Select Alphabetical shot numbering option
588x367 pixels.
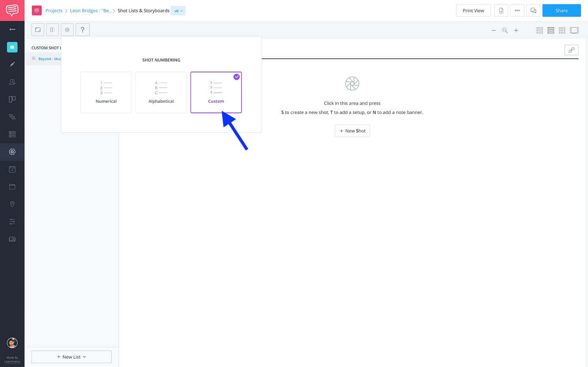161,92
